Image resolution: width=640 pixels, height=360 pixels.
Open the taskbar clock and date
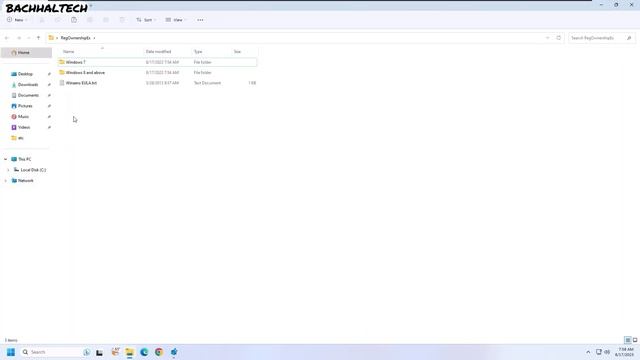click(625, 352)
